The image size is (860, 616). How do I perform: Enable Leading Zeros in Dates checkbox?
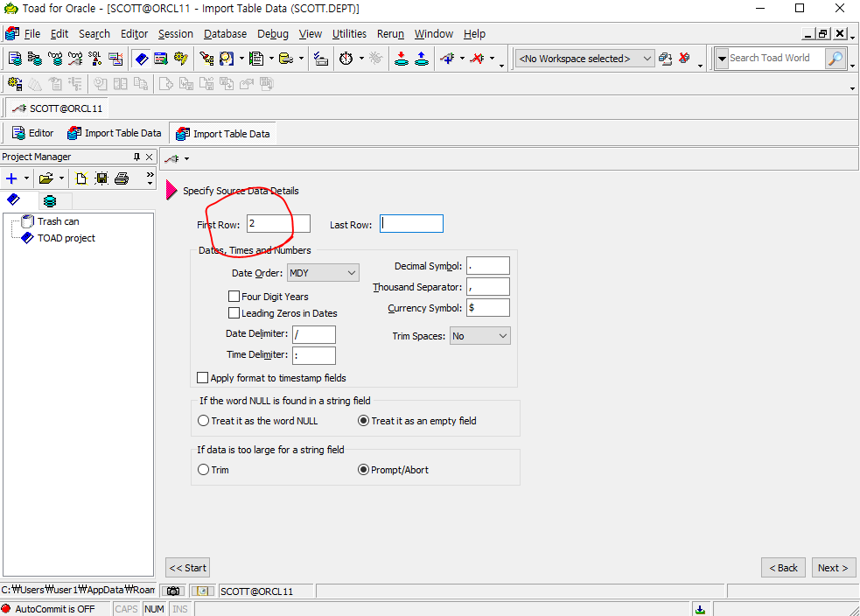click(x=234, y=313)
